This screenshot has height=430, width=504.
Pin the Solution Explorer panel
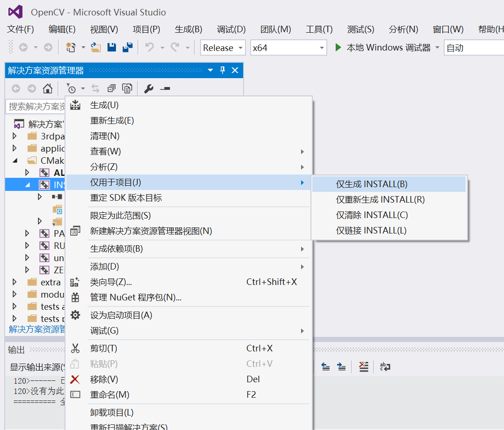pos(223,70)
